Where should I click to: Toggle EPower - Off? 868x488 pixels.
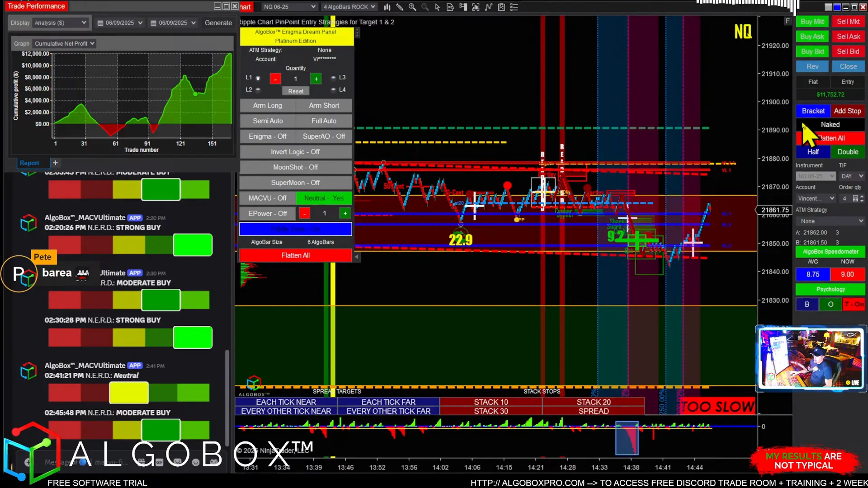[268, 213]
